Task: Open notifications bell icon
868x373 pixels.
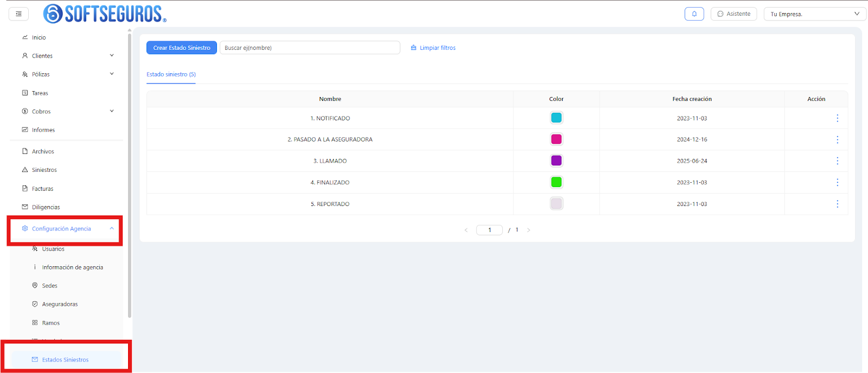Action: point(694,14)
